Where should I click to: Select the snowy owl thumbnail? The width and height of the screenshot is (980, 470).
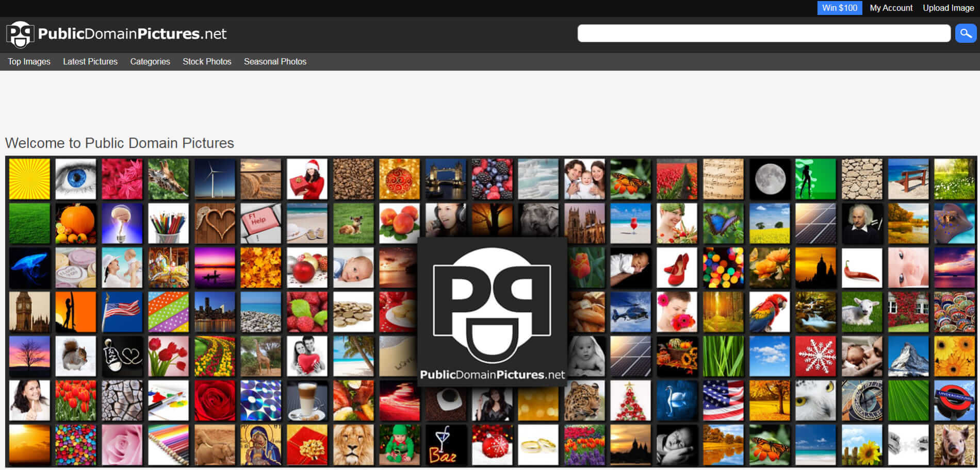click(x=815, y=400)
